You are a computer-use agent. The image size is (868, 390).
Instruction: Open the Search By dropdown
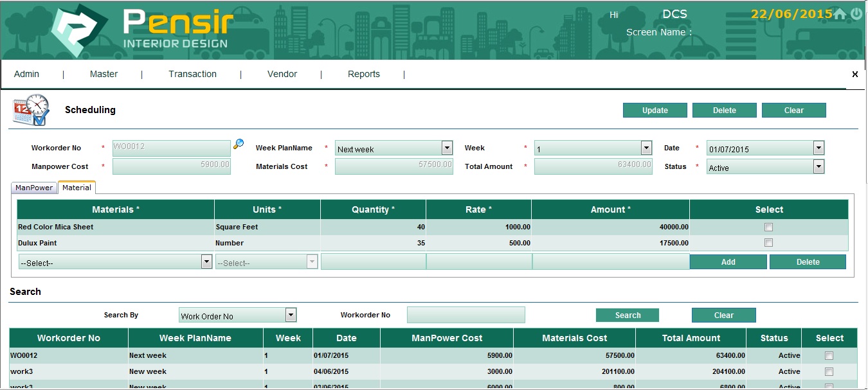(x=291, y=315)
